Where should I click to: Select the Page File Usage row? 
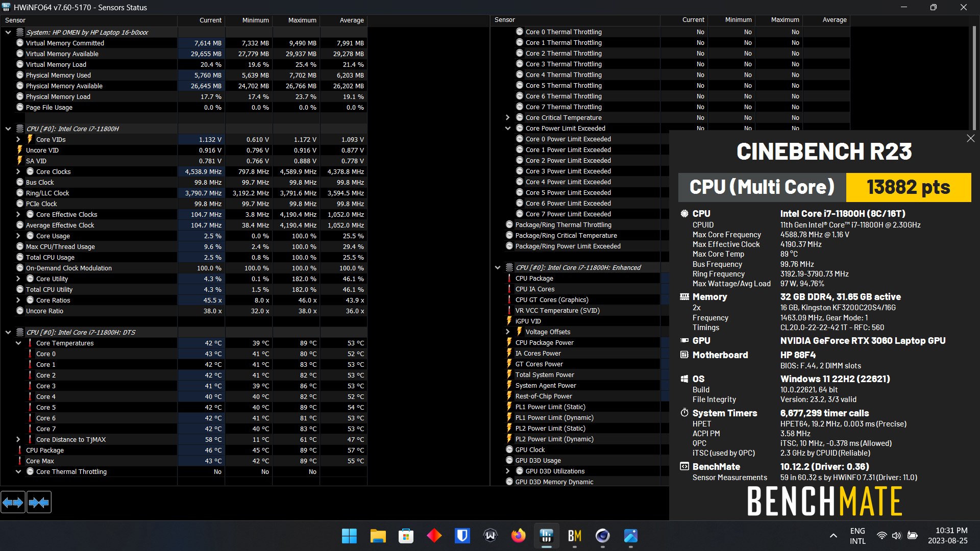(x=184, y=107)
